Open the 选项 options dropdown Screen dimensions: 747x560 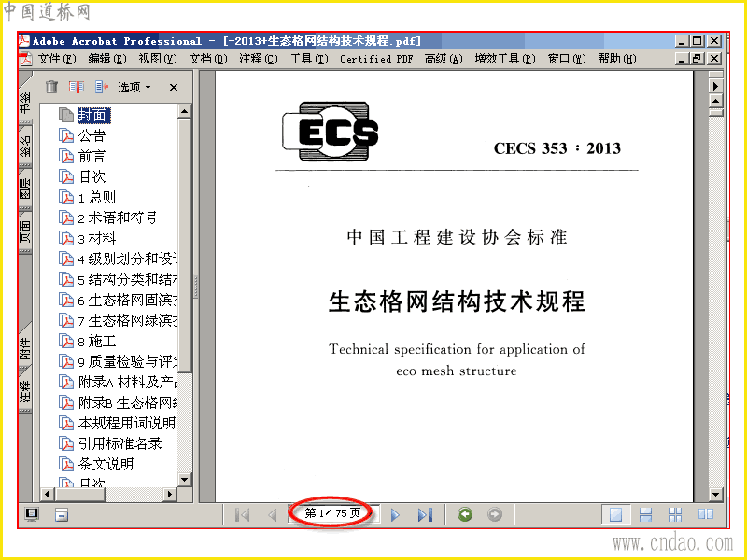[134, 87]
